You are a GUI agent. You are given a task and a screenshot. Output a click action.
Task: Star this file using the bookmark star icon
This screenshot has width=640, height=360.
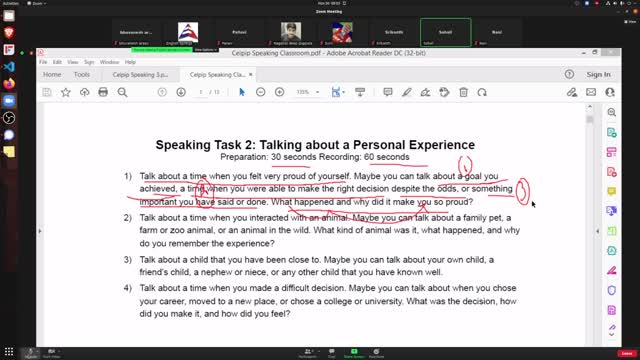click(x=66, y=92)
